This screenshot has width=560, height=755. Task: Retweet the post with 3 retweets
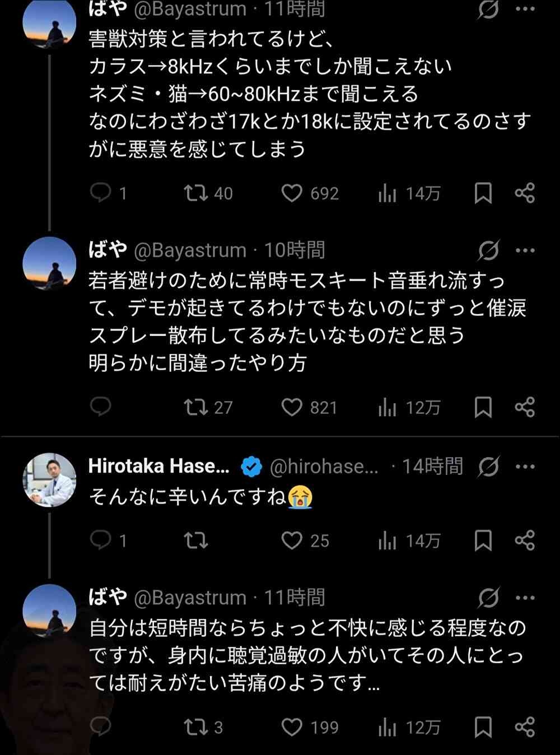click(x=195, y=728)
